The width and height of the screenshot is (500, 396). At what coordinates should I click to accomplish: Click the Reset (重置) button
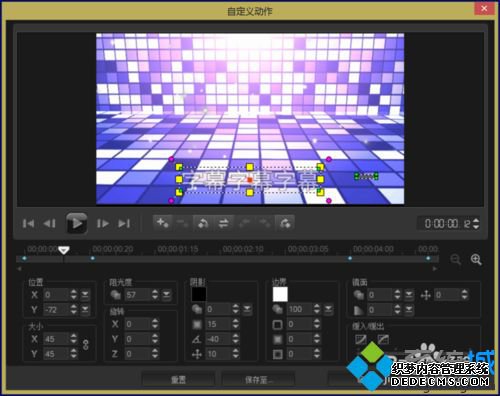[178, 380]
